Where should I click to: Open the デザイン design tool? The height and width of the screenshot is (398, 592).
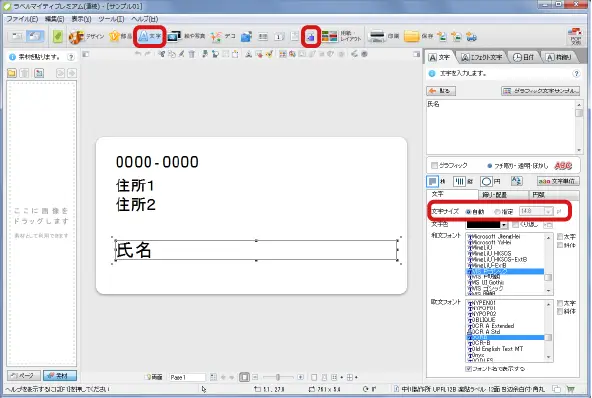click(x=86, y=37)
